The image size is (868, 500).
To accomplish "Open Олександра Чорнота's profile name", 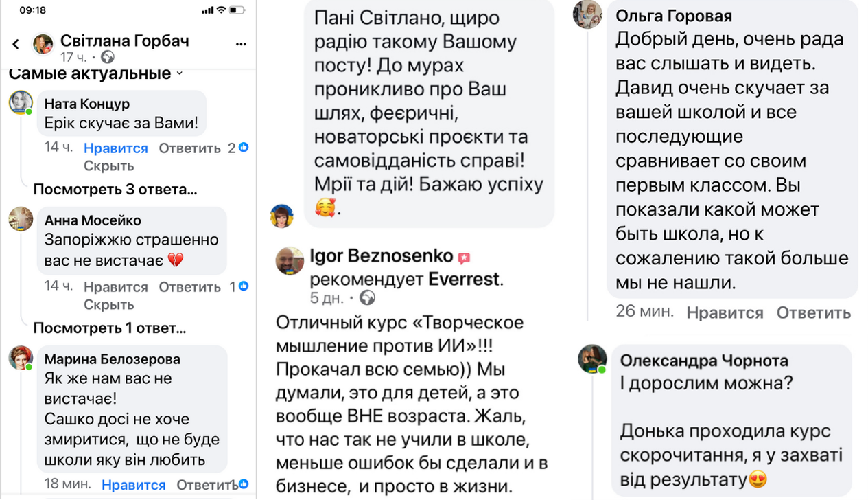I will [x=704, y=361].
